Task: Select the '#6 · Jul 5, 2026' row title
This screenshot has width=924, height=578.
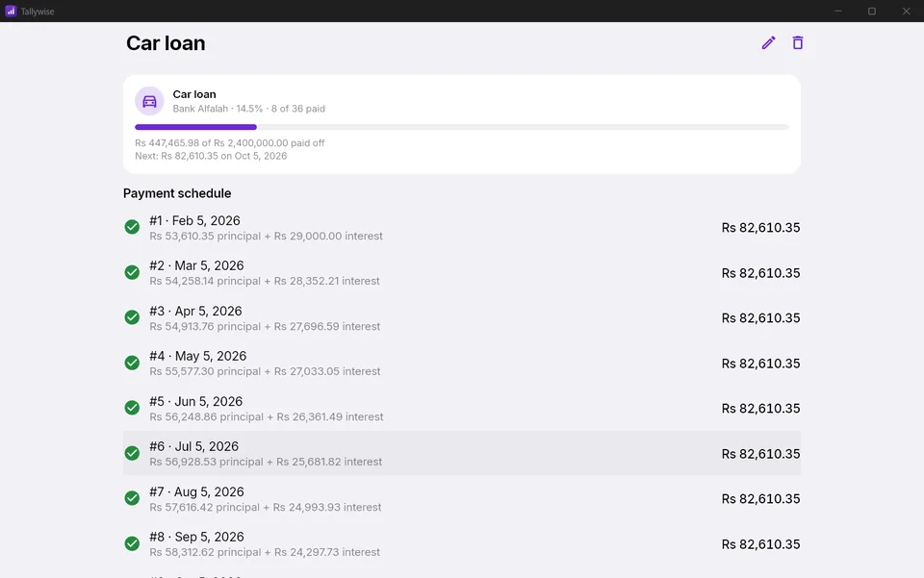Action: [193, 447]
